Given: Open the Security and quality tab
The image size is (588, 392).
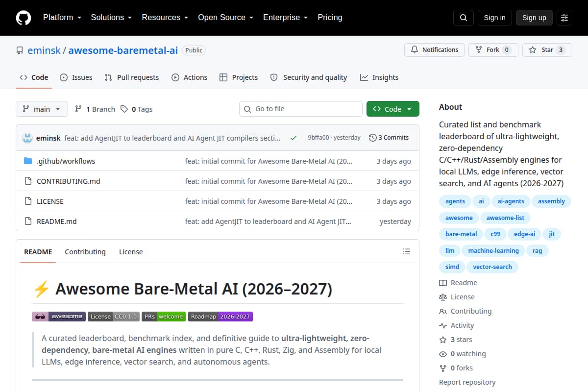Looking at the screenshot, I should (x=309, y=77).
